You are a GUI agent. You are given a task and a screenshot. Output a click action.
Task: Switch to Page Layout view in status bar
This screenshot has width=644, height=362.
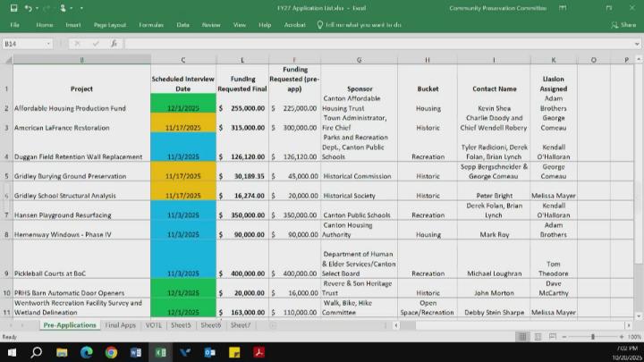[536, 337]
